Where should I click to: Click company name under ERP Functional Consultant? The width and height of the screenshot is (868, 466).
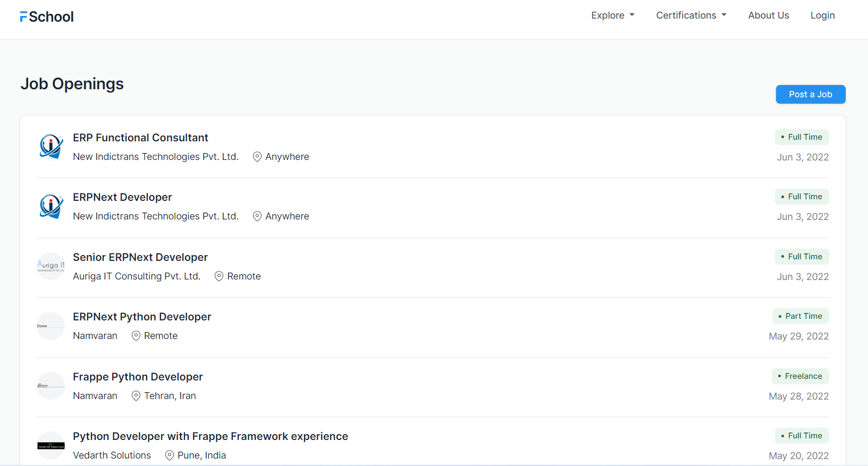(x=156, y=157)
